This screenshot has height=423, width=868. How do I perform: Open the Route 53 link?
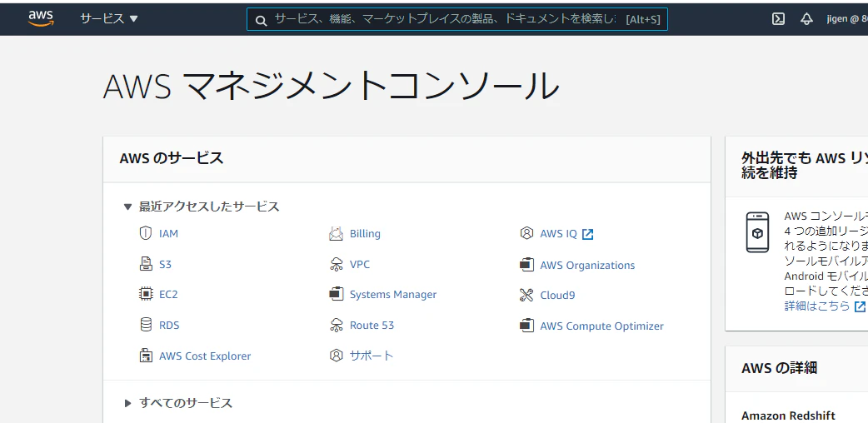pos(372,325)
